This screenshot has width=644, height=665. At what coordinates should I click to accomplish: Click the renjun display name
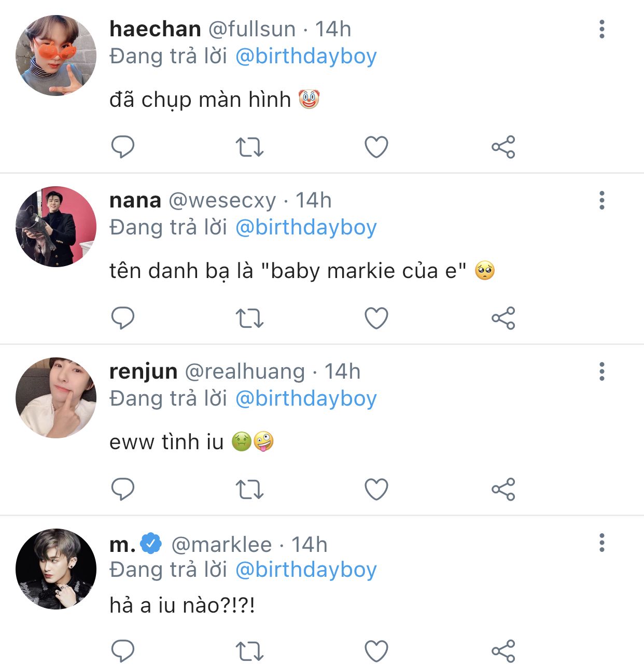(144, 371)
